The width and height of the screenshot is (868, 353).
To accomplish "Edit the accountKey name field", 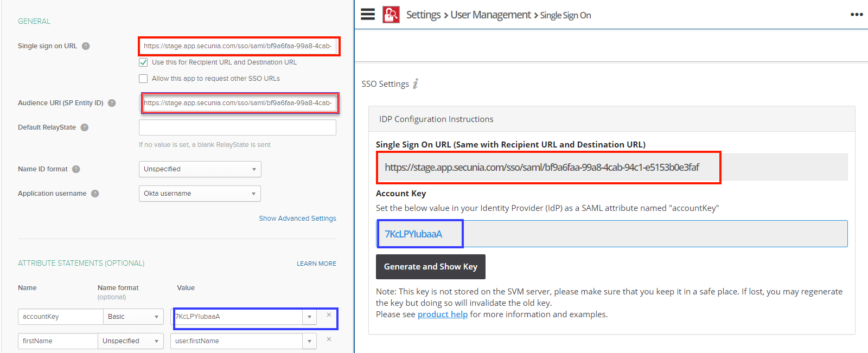I will (61, 317).
